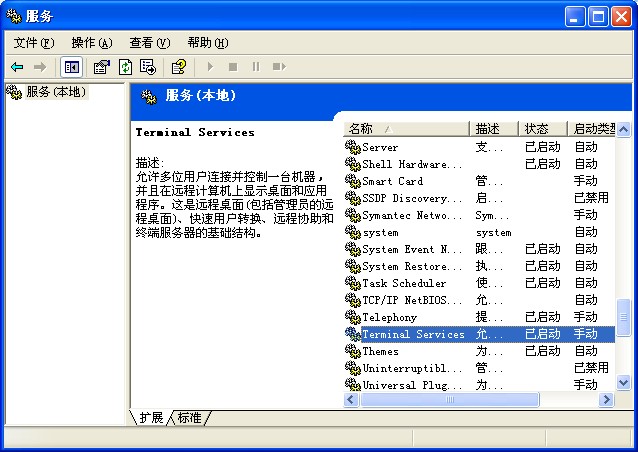
Task: Close the 服务 window
Action: pyautogui.click(x=621, y=17)
